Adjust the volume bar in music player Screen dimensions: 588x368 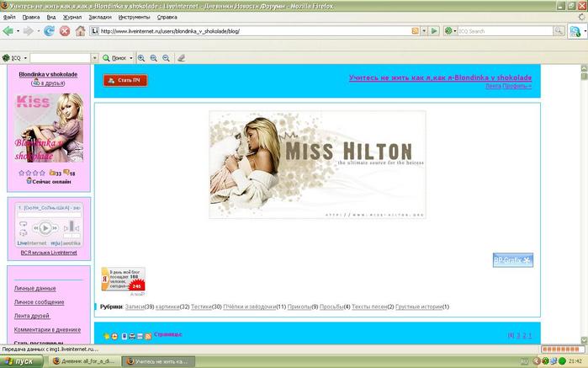pyautogui.click(x=72, y=227)
